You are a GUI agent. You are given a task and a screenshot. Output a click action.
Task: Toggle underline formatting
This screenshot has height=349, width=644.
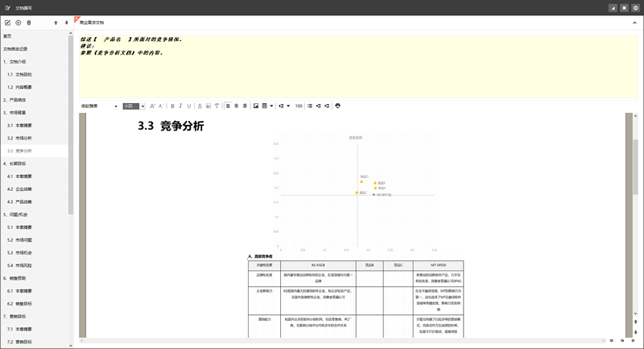pos(189,106)
